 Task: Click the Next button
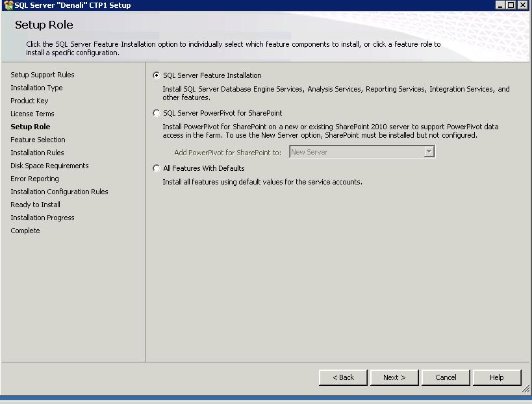[394, 377]
